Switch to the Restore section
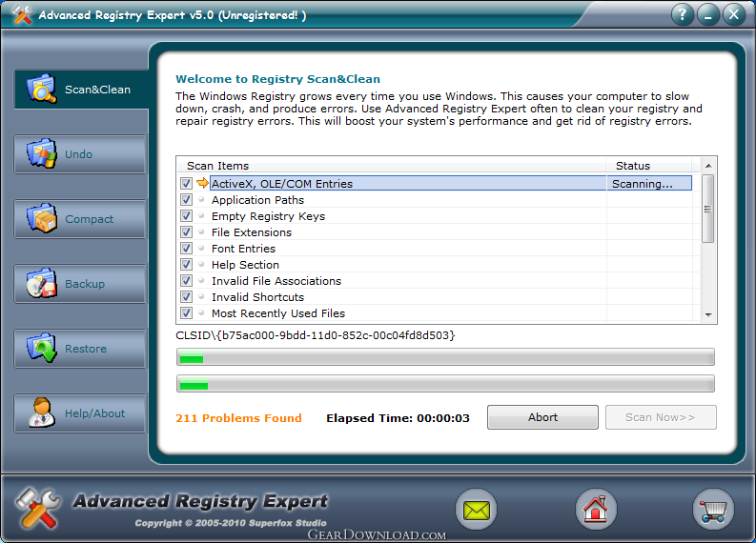 [79, 349]
